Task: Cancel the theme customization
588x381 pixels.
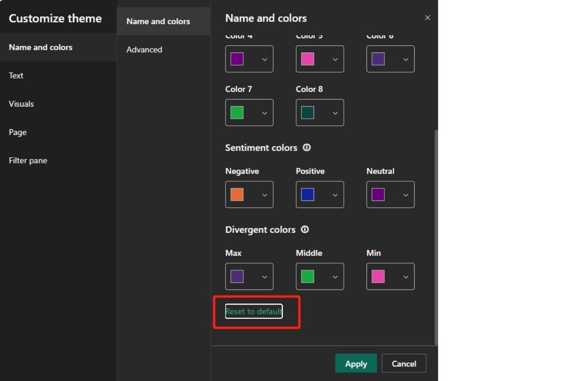Action: (404, 363)
